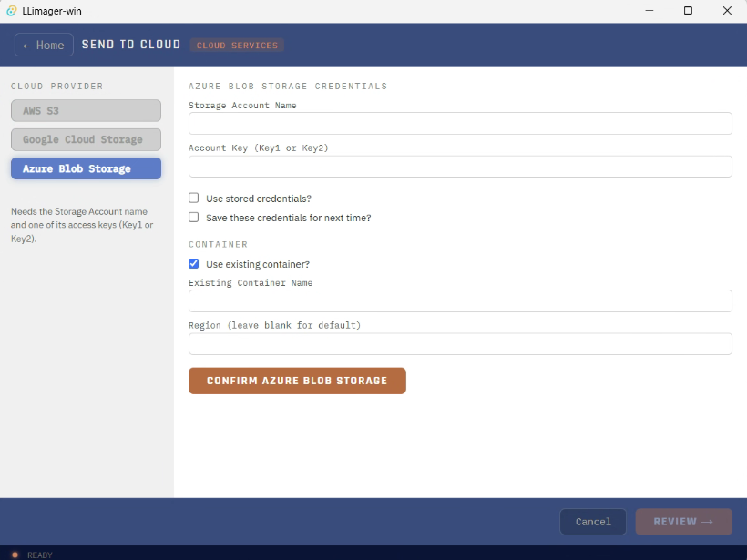The height and width of the screenshot is (560, 747).
Task: Go back using the Home button
Action: tap(44, 45)
